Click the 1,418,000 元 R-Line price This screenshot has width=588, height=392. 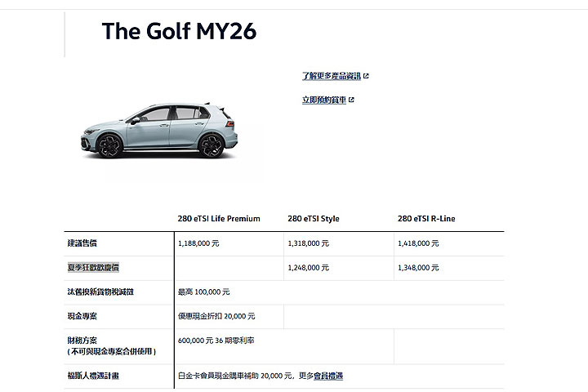coord(418,243)
